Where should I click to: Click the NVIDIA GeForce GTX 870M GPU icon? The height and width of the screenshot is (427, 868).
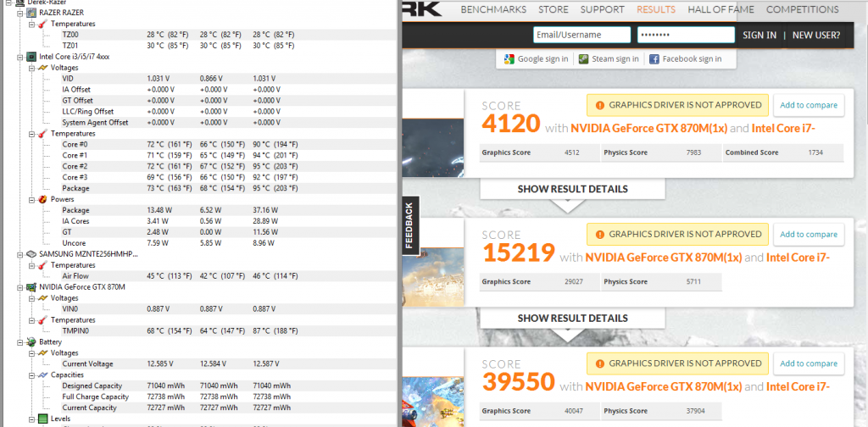click(32, 287)
